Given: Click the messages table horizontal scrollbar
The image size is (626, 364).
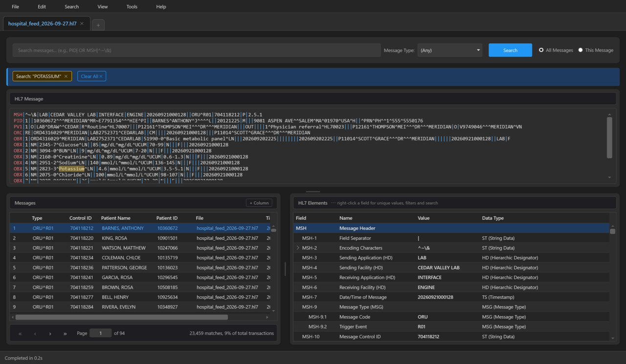Looking at the screenshot, I should (122, 317).
